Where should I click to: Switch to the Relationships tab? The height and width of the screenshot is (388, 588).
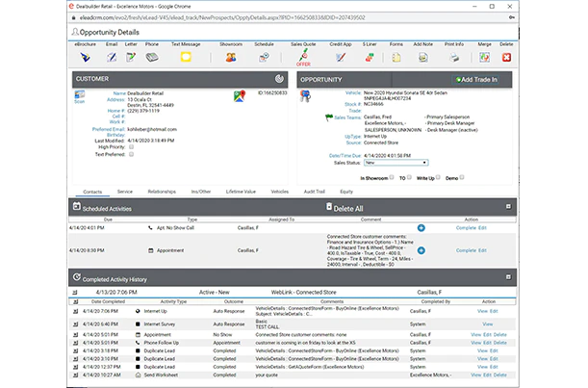pyautogui.click(x=162, y=192)
